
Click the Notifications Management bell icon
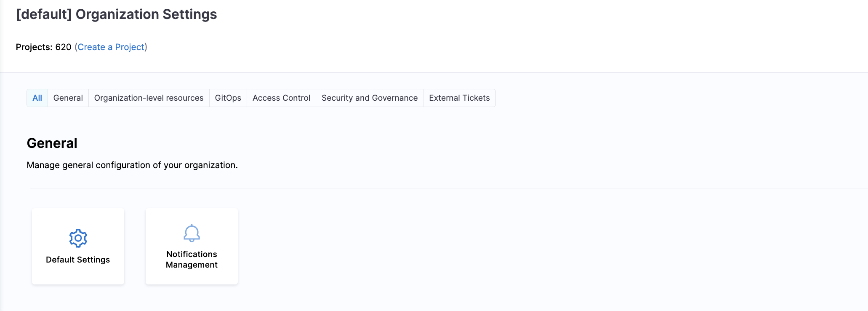pyautogui.click(x=192, y=233)
